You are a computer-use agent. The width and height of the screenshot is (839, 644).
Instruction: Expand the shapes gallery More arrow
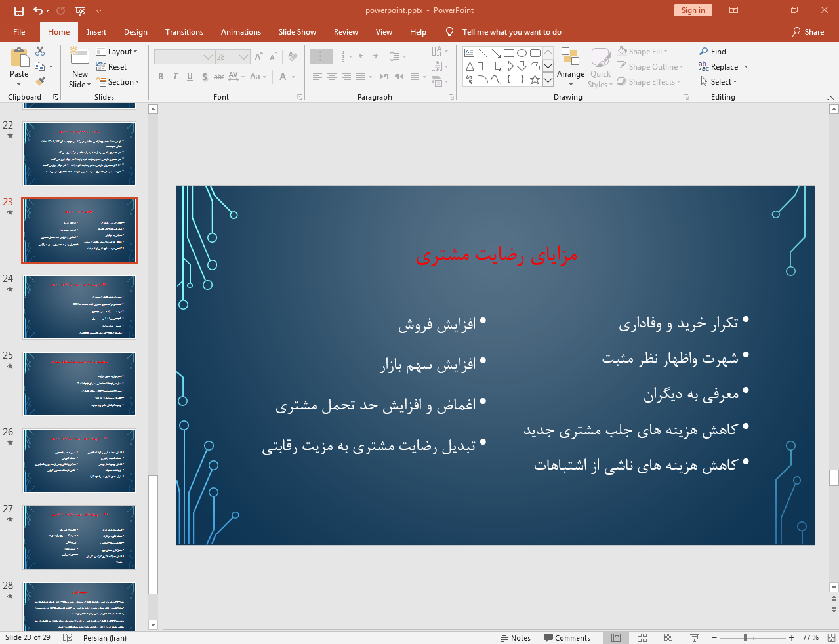[548, 79]
